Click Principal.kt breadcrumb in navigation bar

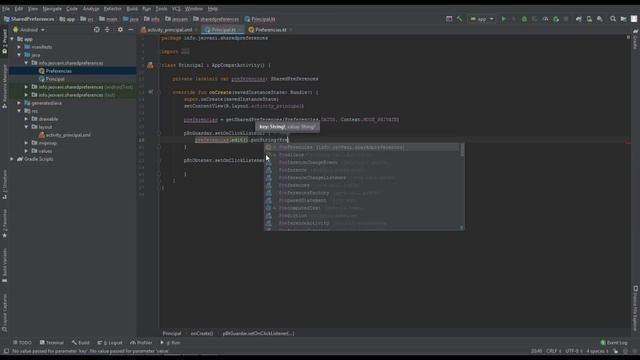coord(260,19)
